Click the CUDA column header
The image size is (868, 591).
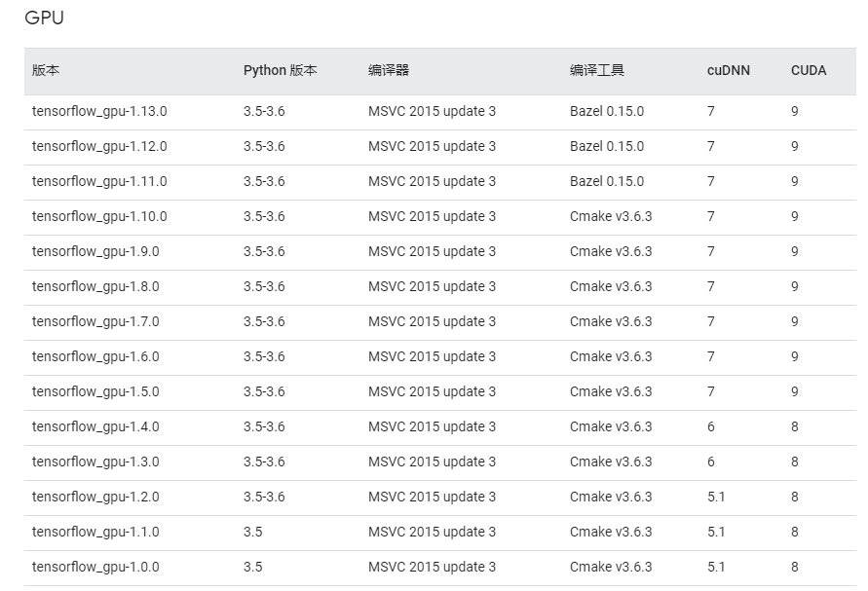(809, 70)
